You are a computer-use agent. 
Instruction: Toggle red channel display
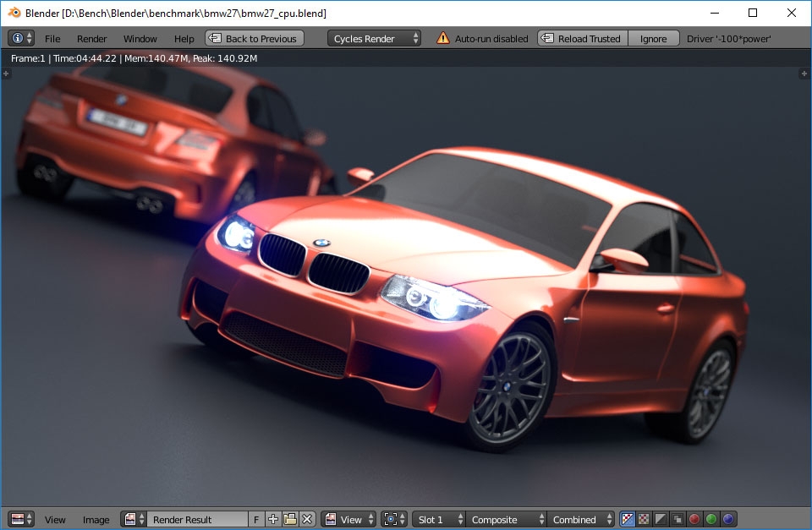pyautogui.click(x=694, y=519)
